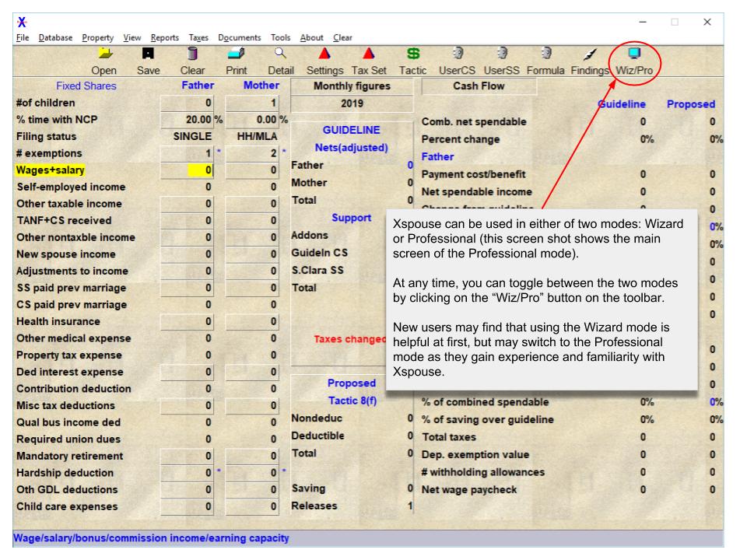Select Father's New spouse income field
Screen dimensions: 747x560
[187, 254]
